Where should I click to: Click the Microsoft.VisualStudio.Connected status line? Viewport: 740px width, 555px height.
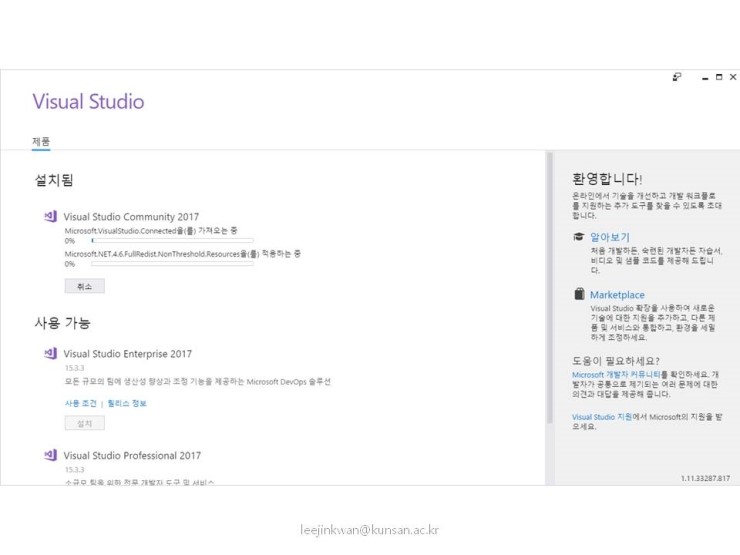click(151, 231)
